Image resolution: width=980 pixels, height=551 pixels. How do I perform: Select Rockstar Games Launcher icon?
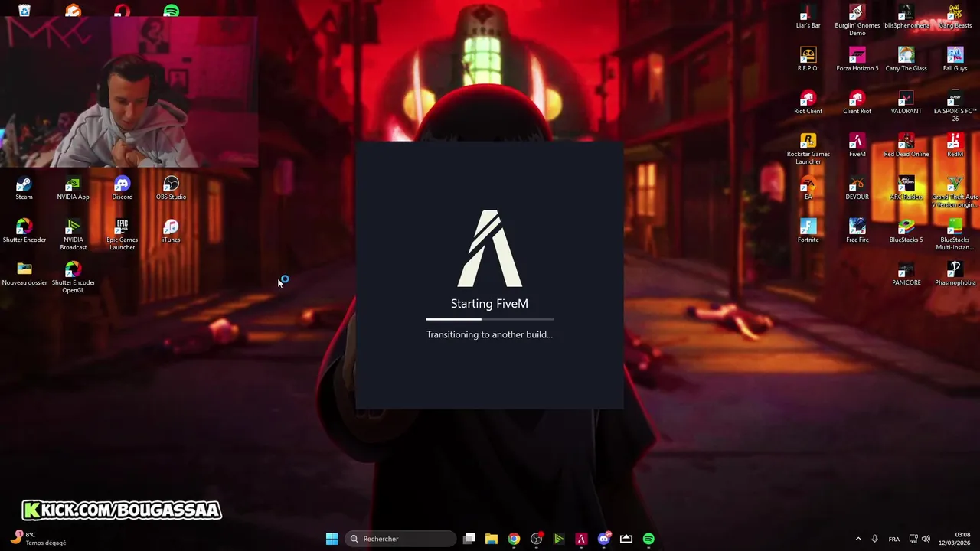[x=808, y=149]
